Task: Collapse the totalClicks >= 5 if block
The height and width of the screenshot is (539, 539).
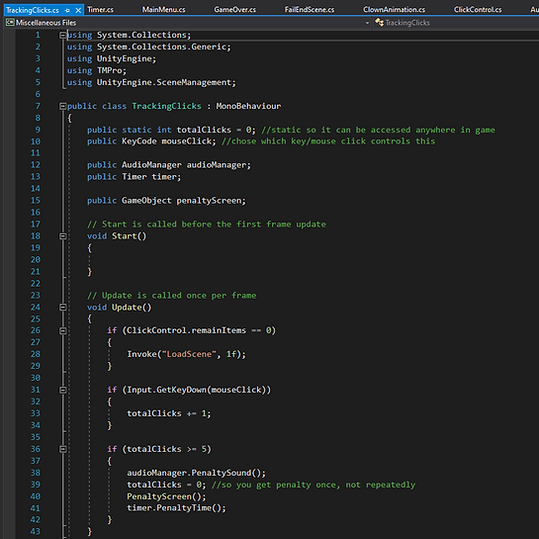Action: [x=63, y=449]
